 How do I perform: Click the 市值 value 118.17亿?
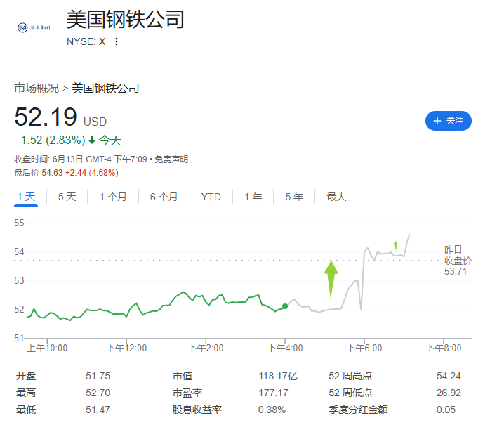278,376
